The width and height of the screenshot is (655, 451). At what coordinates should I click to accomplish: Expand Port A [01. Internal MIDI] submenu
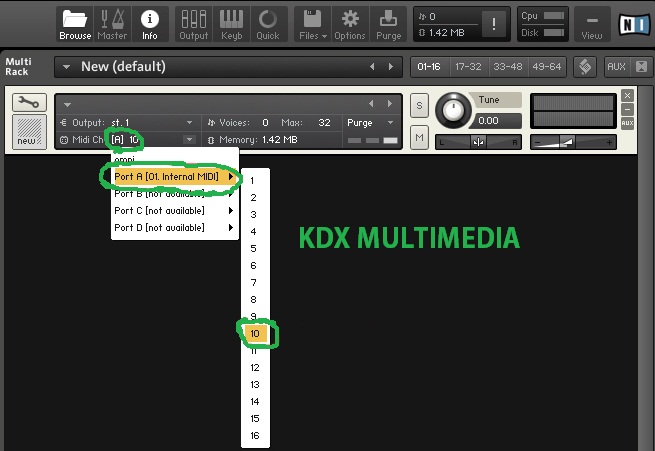point(175,177)
